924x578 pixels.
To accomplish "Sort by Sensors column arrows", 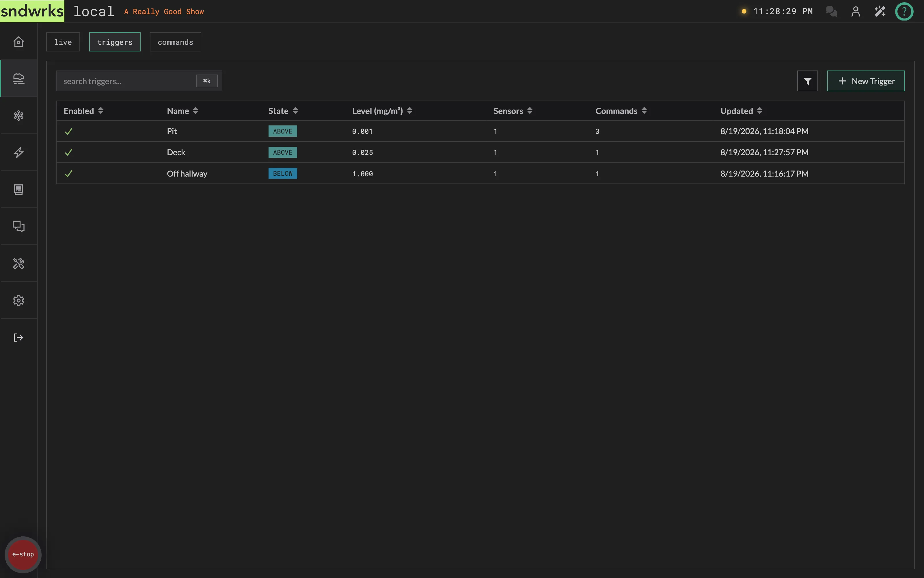I will [530, 111].
